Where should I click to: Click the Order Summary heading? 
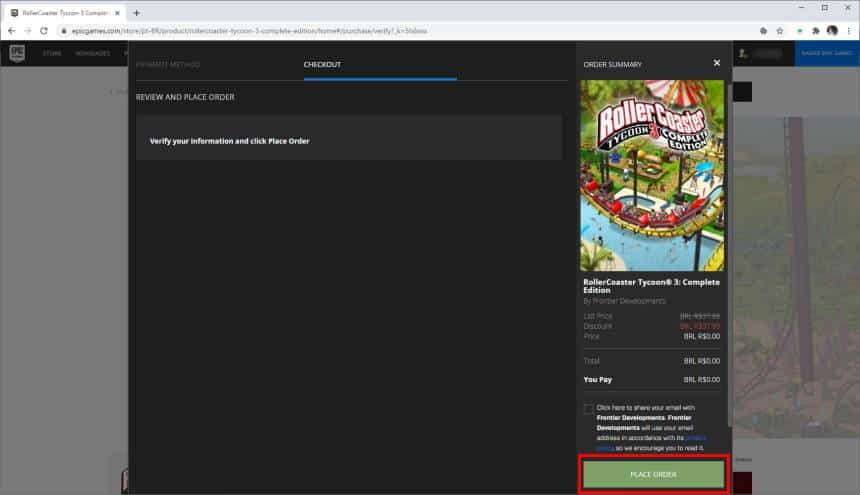[613, 65]
